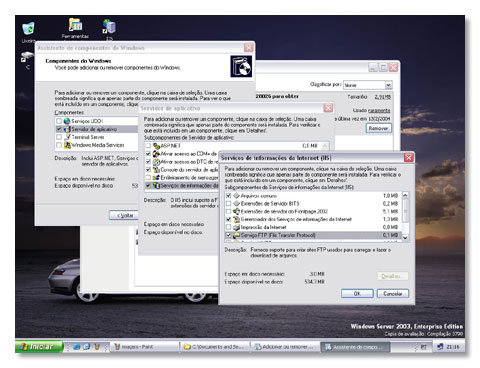Click the Console do servidor de aplicativo icon
The width and height of the screenshot is (480, 368).
156,170
